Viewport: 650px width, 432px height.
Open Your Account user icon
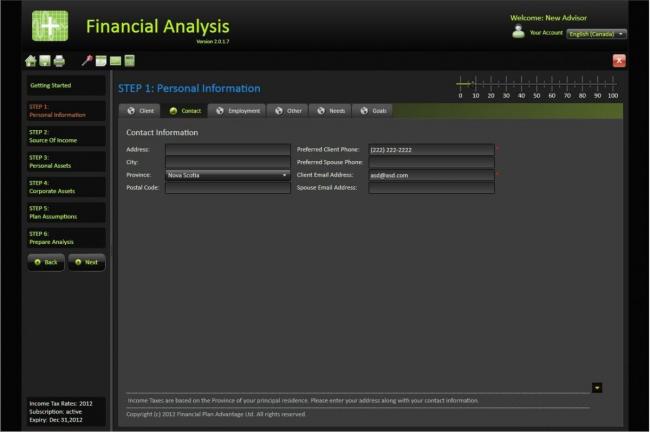[x=518, y=33]
